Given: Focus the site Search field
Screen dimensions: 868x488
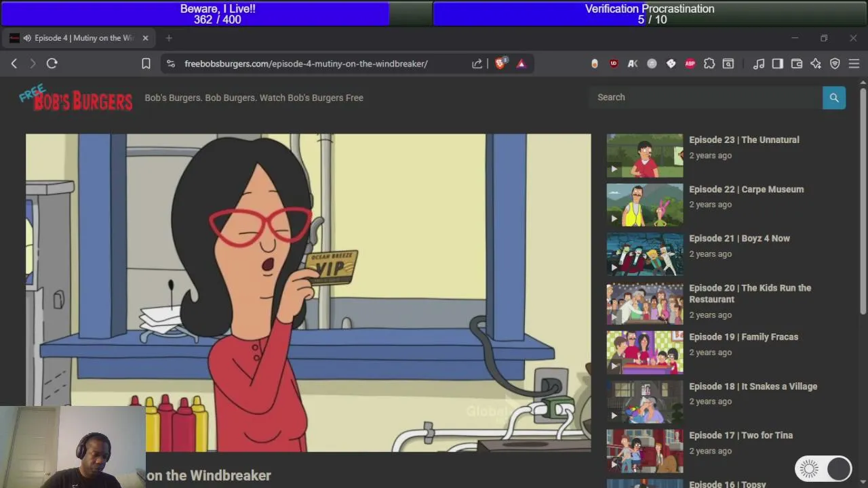Looking at the screenshot, I should click(706, 98).
